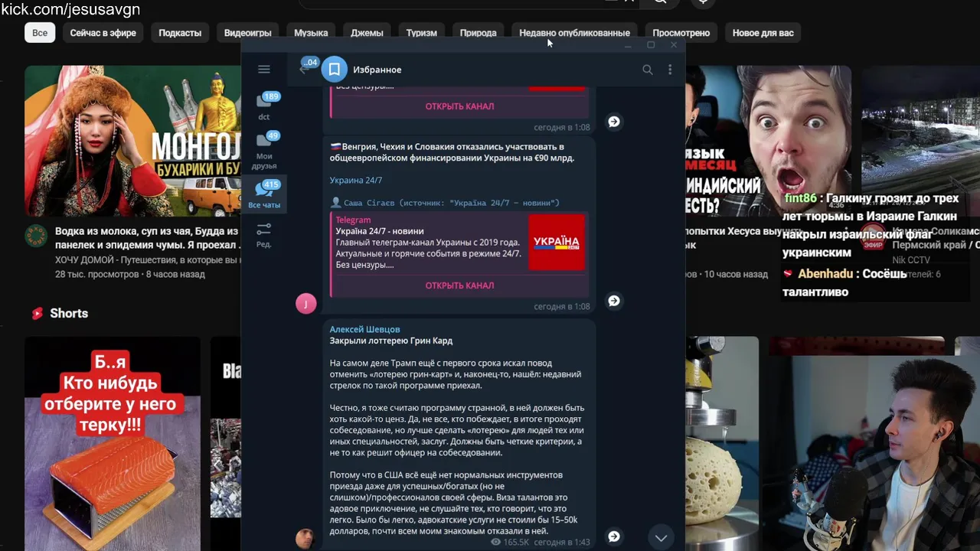Open Saved Messages bookmark avatar
980x551 pixels.
click(335, 70)
